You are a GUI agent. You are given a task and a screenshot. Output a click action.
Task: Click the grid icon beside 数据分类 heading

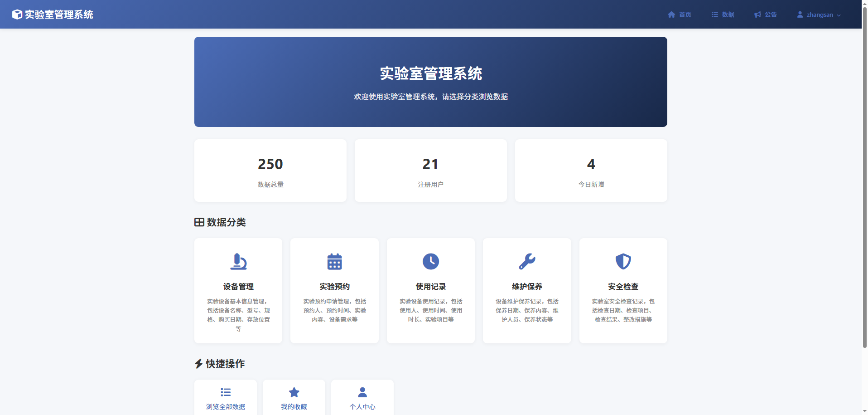point(199,222)
